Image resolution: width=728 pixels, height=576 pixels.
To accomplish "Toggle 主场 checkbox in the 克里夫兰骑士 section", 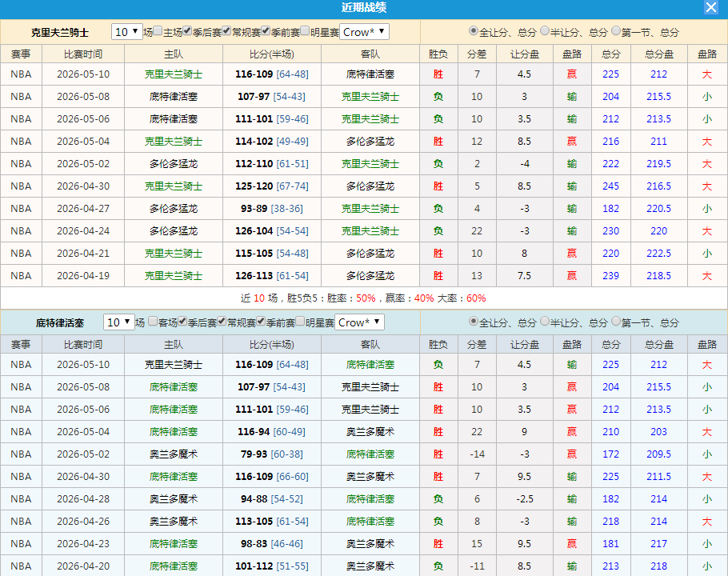I will pyautogui.click(x=158, y=30).
